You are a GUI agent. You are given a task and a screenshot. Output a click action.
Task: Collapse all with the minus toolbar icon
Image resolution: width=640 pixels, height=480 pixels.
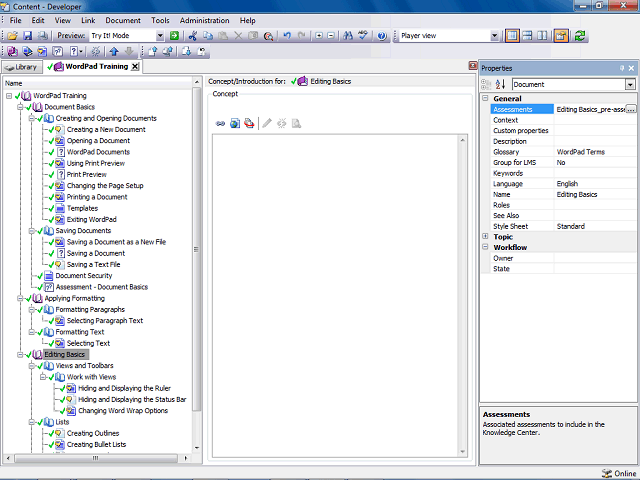pyautogui.click(x=331, y=36)
